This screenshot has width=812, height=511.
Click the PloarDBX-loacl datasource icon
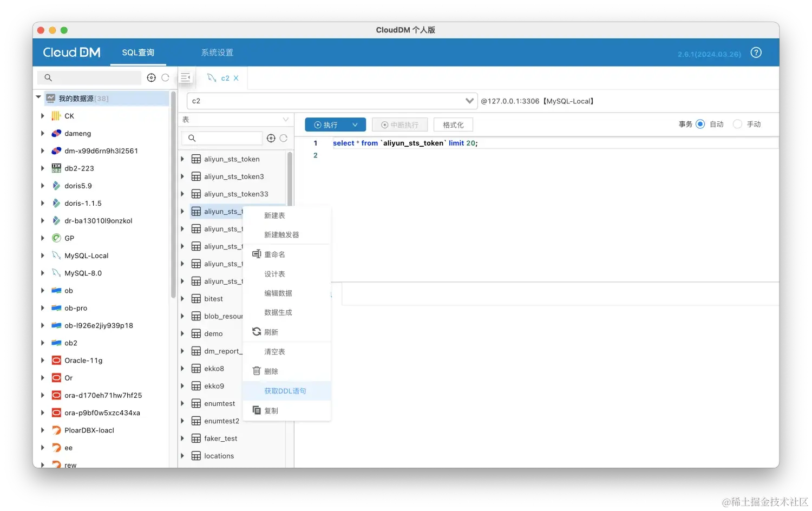[56, 430]
